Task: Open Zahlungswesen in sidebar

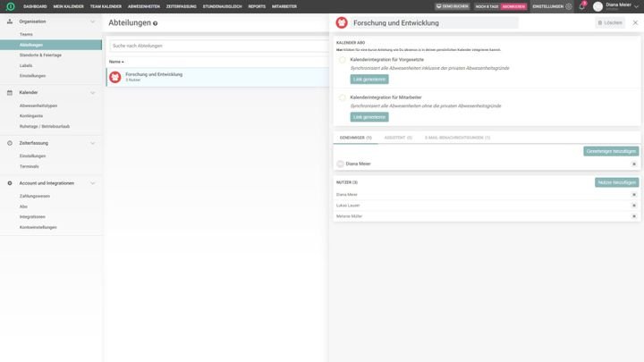Action: pos(35,196)
